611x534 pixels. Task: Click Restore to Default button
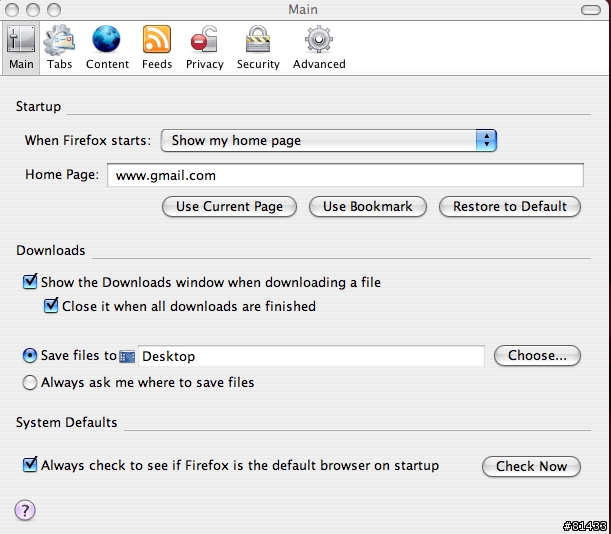(510, 207)
